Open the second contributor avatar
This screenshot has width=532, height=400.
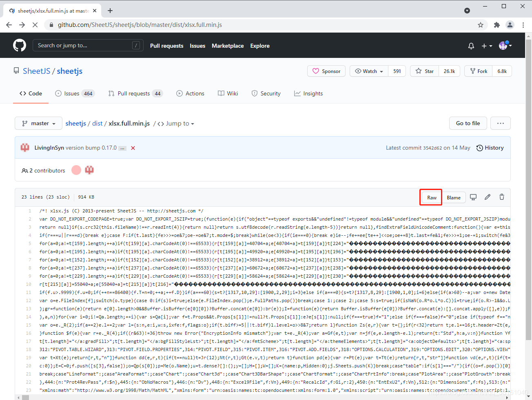click(89, 170)
